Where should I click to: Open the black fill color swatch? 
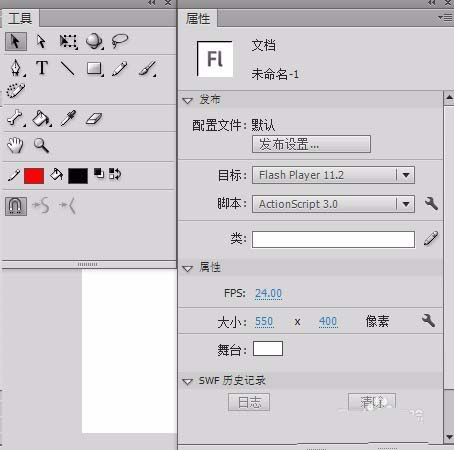78,176
